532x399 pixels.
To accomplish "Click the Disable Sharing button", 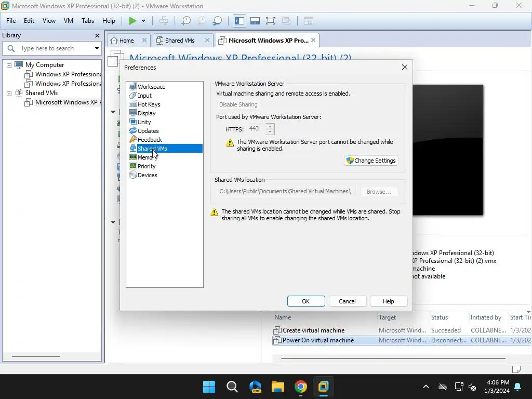I will point(238,104).
